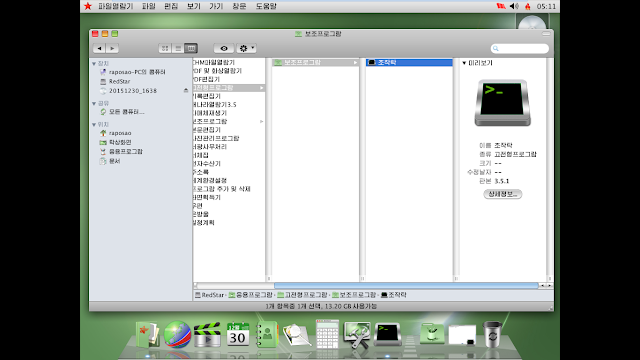Expand arrow of 고전형프로그람 row
640x360 pixels.
262,88
